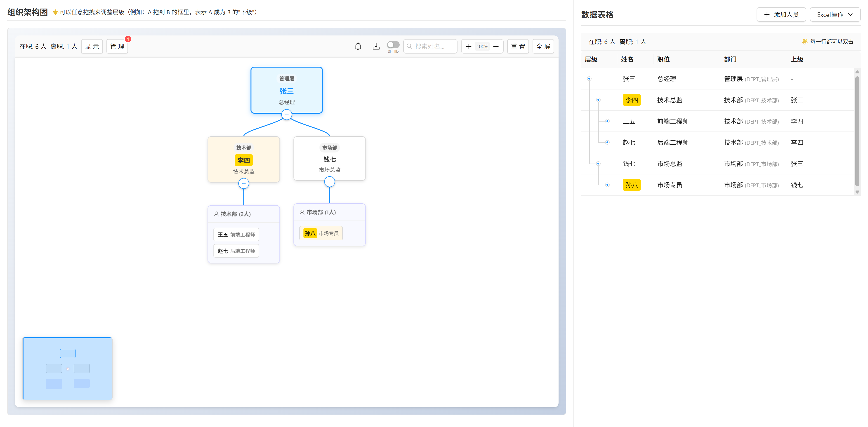Screen dimensions: 868x427
Task: Click tree node dot for 张三 row
Action: tap(589, 79)
